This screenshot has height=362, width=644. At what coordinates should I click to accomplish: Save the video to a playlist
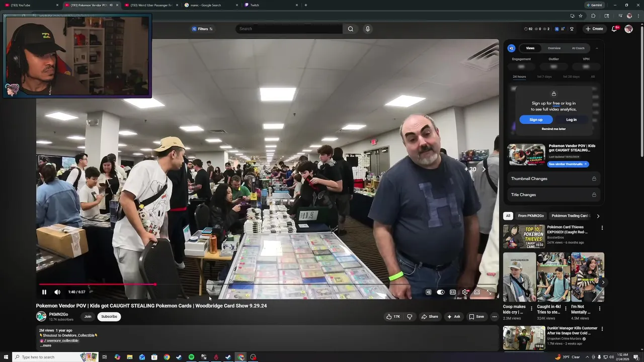[x=476, y=317]
